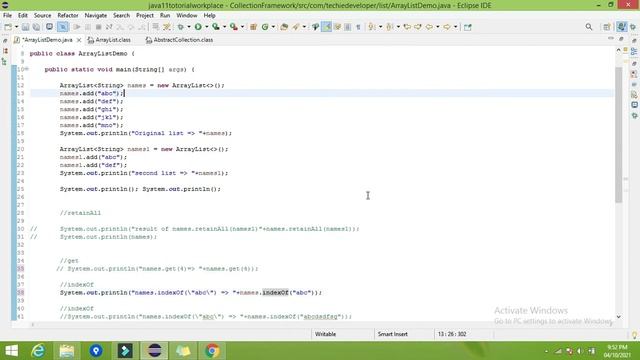640x360 pixels.
Task: Save the current file with Save icon
Action: pyautogui.click(x=25, y=27)
